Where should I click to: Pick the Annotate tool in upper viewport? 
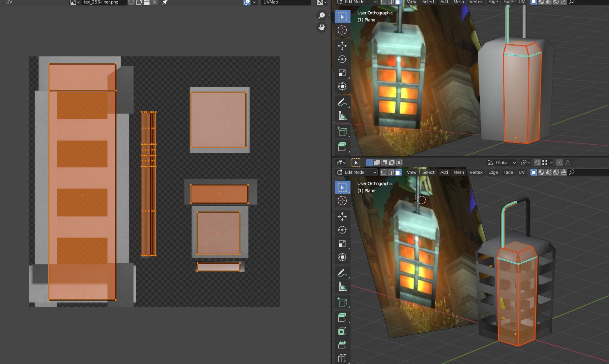[342, 102]
